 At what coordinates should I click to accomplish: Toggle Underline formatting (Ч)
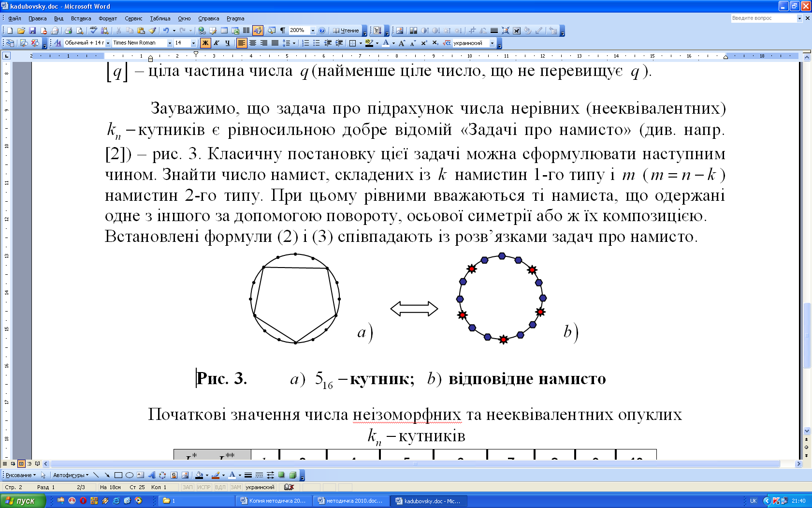click(228, 43)
